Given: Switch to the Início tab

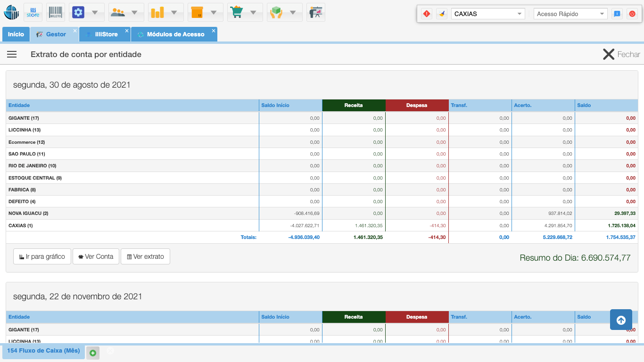Looking at the screenshot, I should 16,34.
